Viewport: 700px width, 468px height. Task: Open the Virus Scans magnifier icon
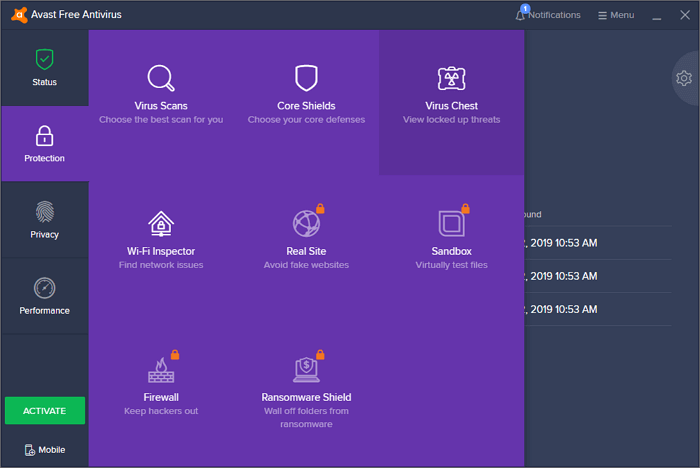(x=161, y=78)
